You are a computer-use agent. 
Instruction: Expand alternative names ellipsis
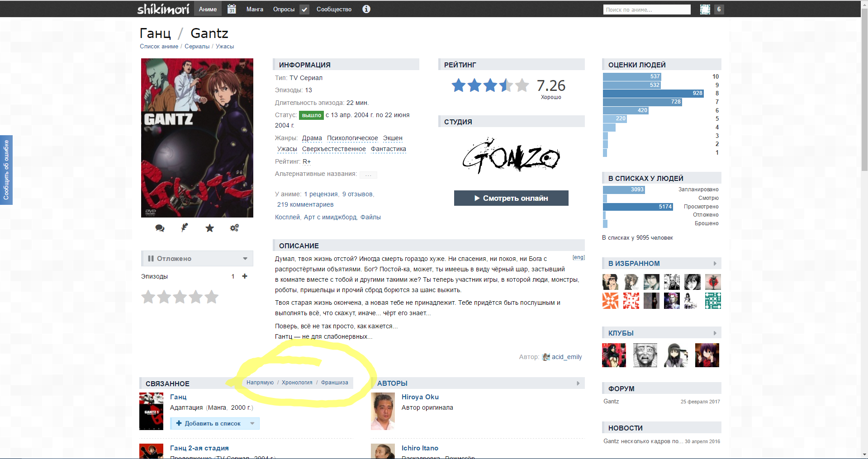(x=368, y=175)
